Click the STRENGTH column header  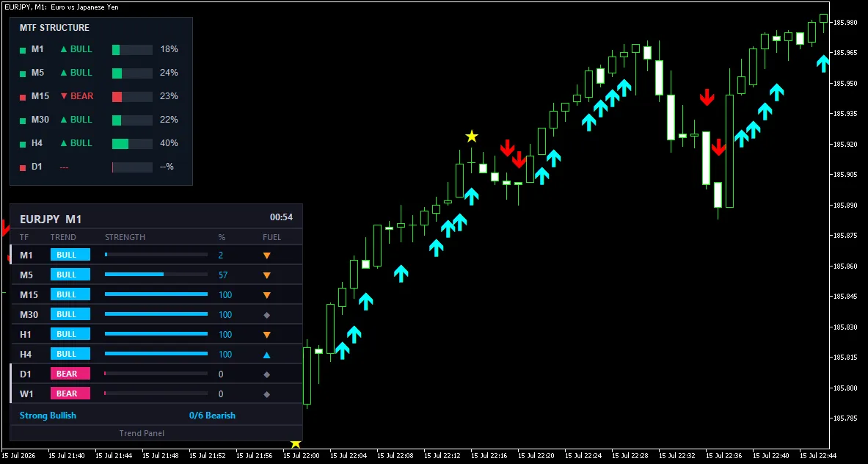pos(125,237)
